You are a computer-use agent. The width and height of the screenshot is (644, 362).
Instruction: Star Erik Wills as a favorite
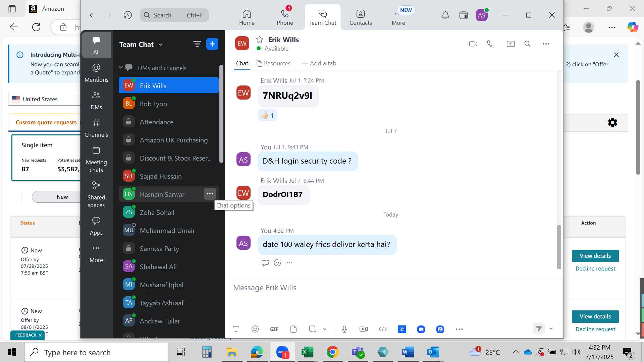pos(260,40)
